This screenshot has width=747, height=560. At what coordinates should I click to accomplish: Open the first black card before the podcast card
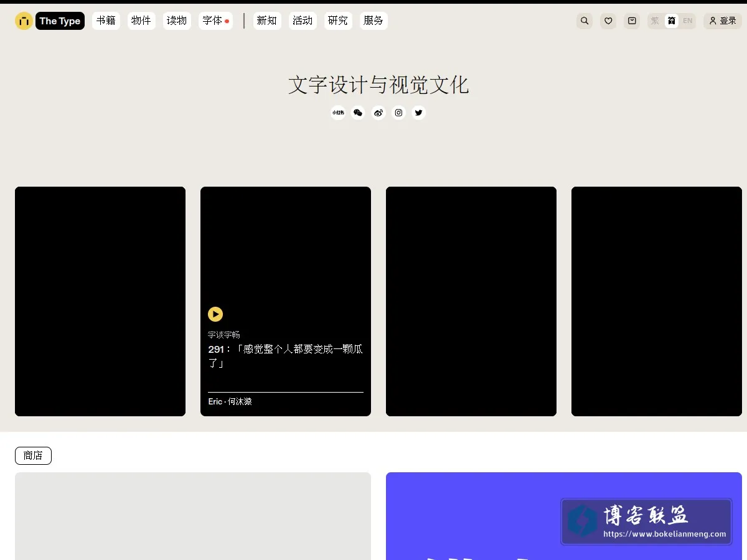[x=100, y=301]
